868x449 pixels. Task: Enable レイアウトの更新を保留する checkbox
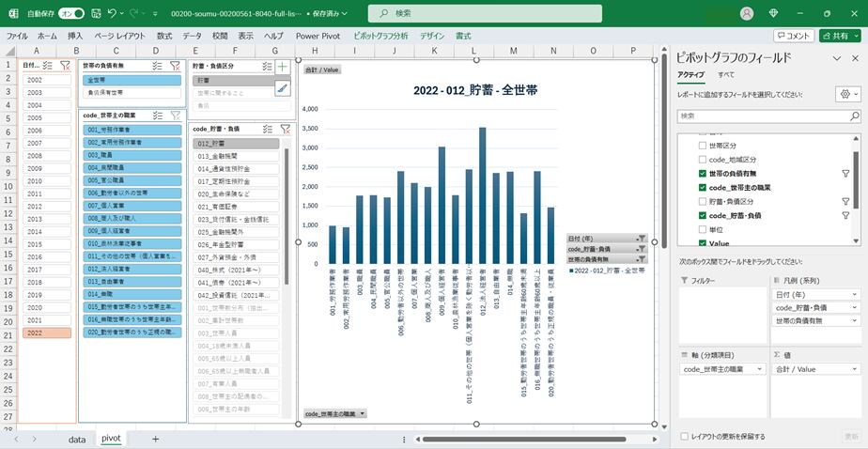click(x=684, y=436)
